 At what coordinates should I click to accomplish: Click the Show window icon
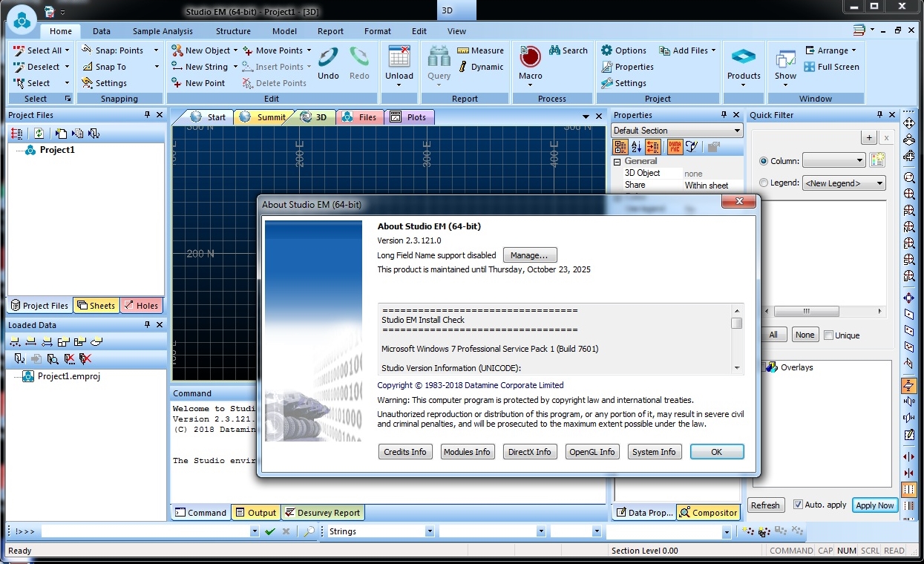785,59
